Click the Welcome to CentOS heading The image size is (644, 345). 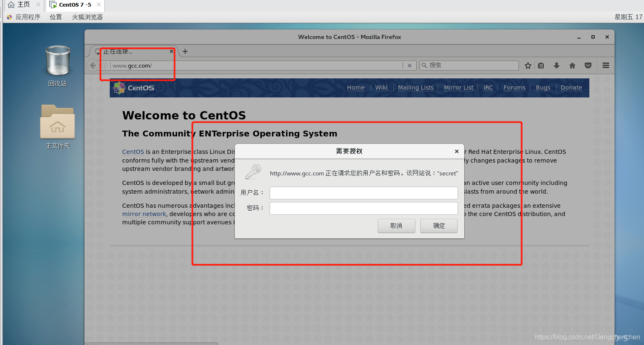pos(184,115)
